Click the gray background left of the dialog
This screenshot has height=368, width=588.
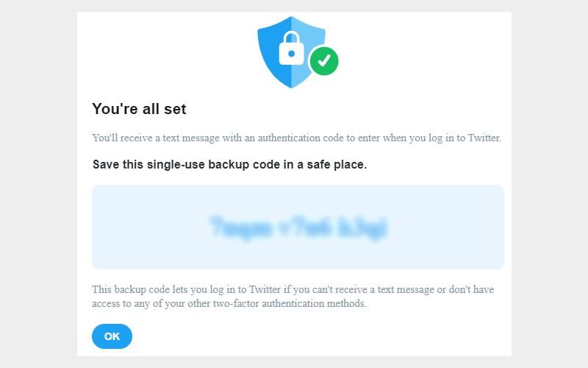coord(38,184)
